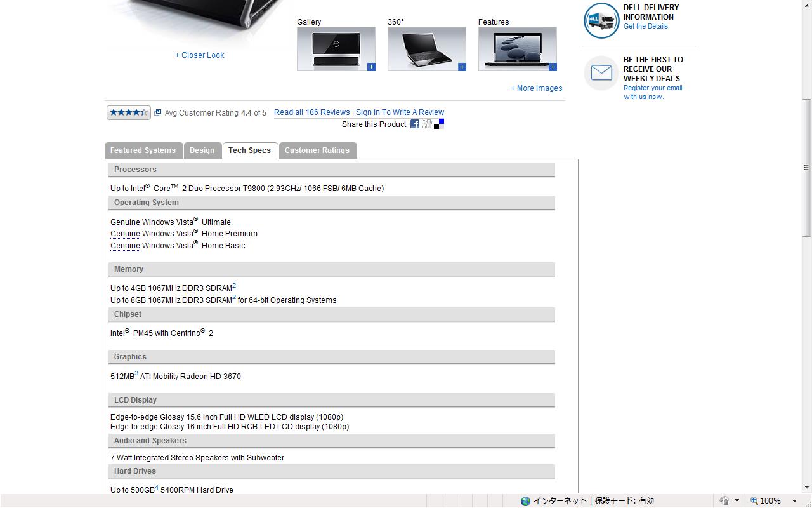Click the weekly deals envelope icon
Image resolution: width=812 pixels, height=508 pixels.
pyautogui.click(x=601, y=73)
